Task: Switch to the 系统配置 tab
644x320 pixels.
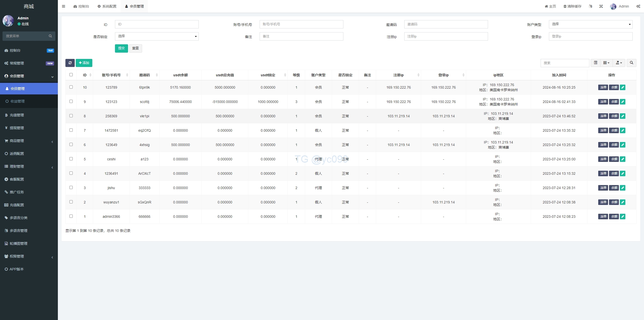Action: tap(107, 6)
